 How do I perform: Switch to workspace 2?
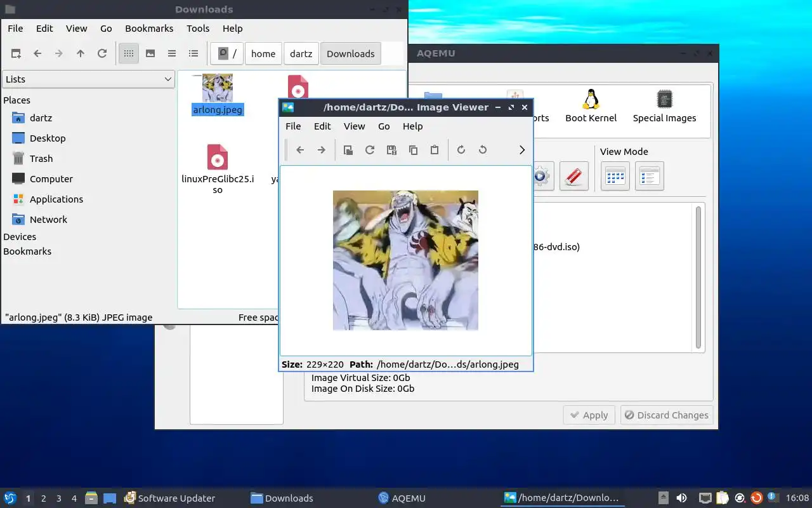(43, 498)
